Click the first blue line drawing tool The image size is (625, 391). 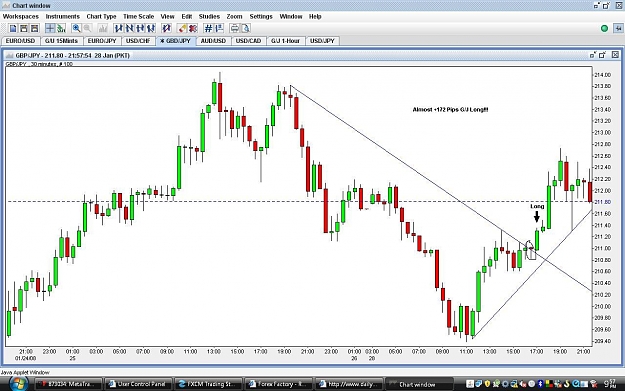[118, 28]
